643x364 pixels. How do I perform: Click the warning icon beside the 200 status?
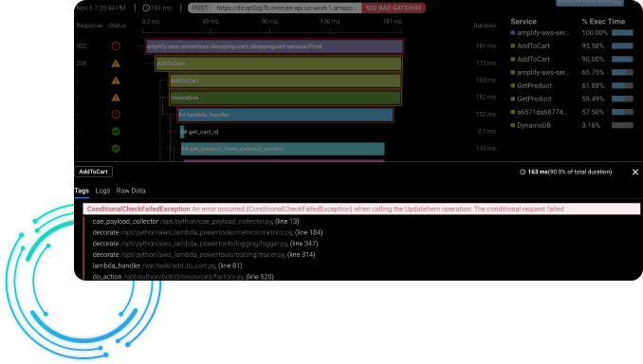[116, 64]
